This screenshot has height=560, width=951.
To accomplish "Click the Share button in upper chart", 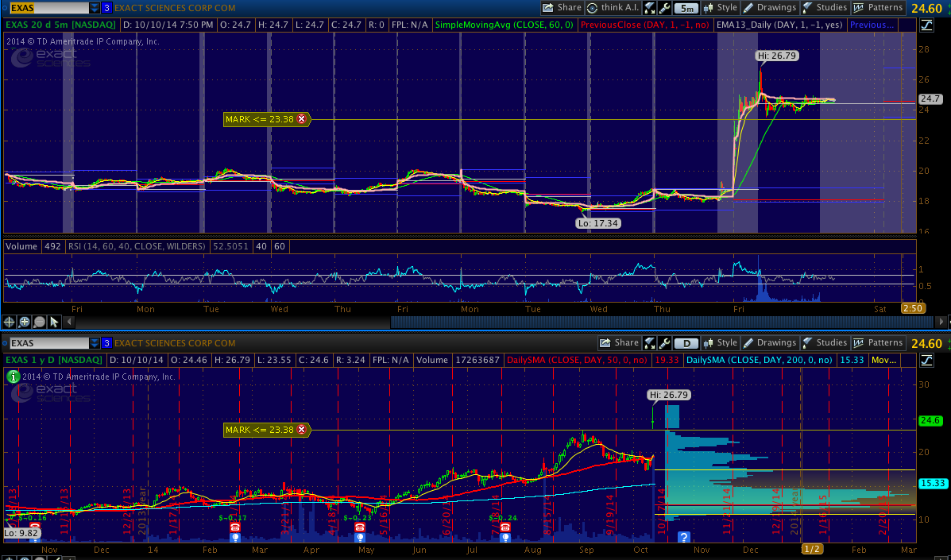I will 562,8.
